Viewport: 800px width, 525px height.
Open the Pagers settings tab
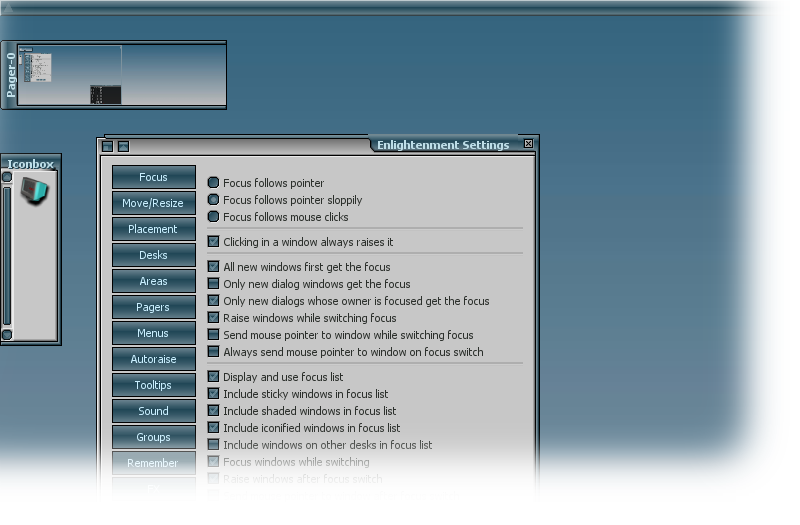[154, 307]
